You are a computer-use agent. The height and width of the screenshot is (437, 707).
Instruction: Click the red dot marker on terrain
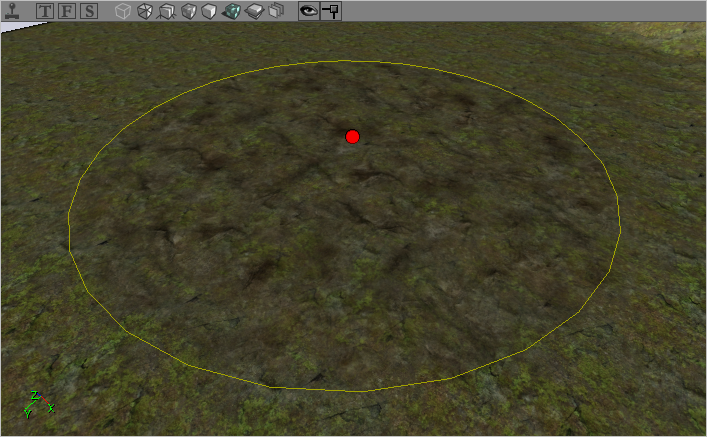(x=352, y=136)
